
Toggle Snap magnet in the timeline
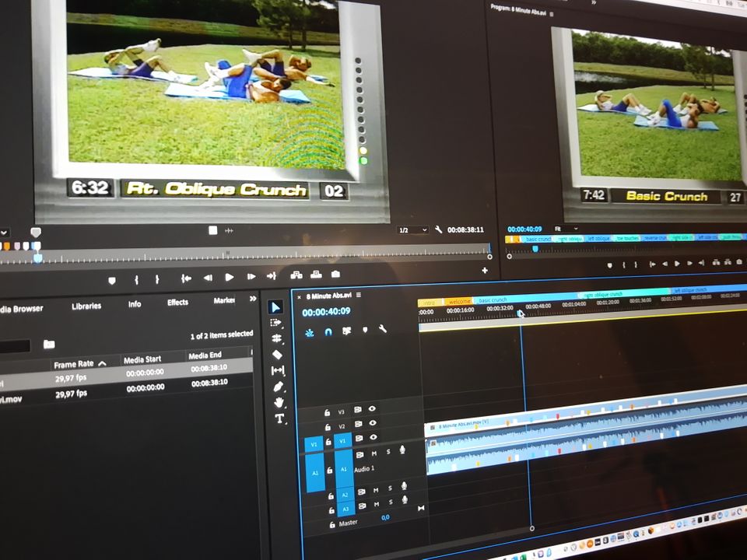(328, 331)
